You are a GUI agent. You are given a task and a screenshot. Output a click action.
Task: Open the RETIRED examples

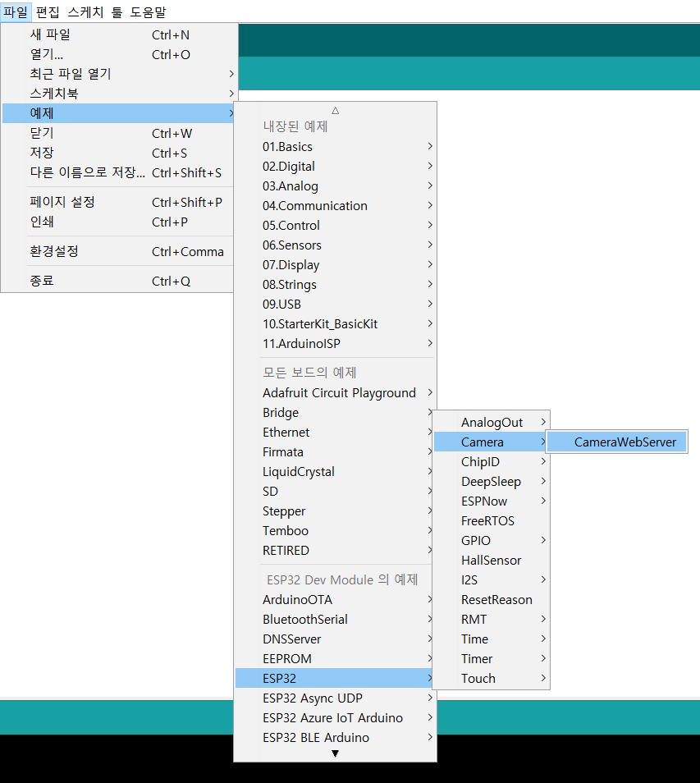[335, 550]
